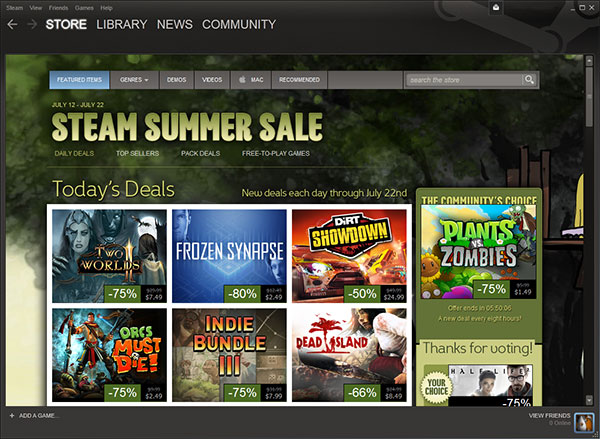The height and width of the screenshot is (439, 600).
Task: Open the View menu
Action: 36,8
